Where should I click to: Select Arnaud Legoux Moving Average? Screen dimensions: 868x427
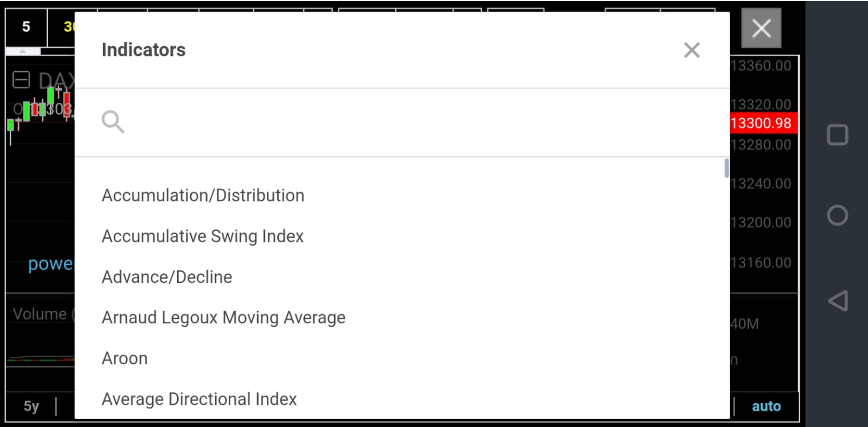(224, 318)
